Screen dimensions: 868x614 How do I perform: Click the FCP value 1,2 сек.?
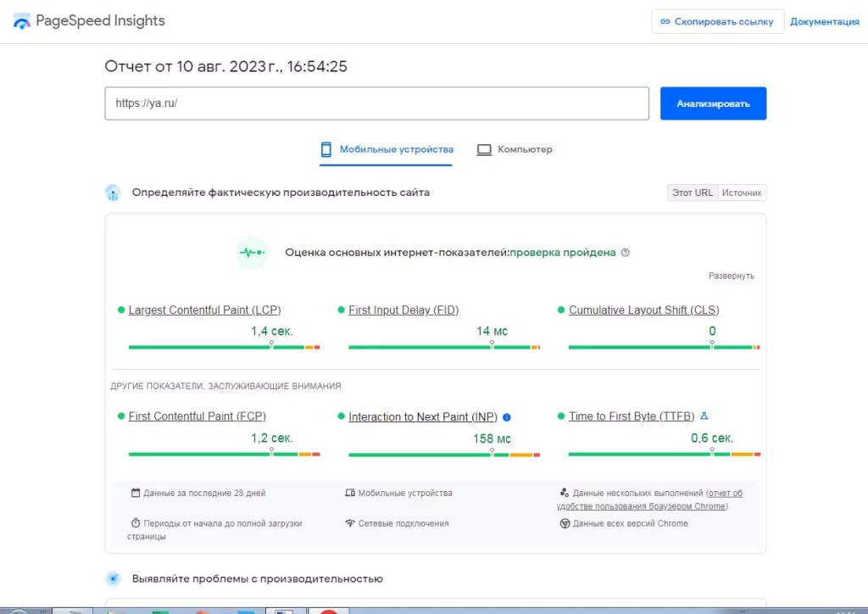(x=272, y=438)
